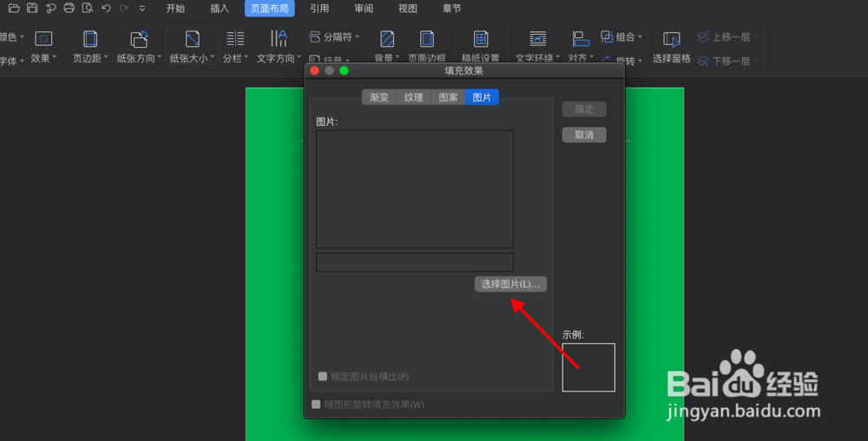Screen dimensions: 868x441
Task: Open the 效果 dropdown arrow
Action: point(54,57)
